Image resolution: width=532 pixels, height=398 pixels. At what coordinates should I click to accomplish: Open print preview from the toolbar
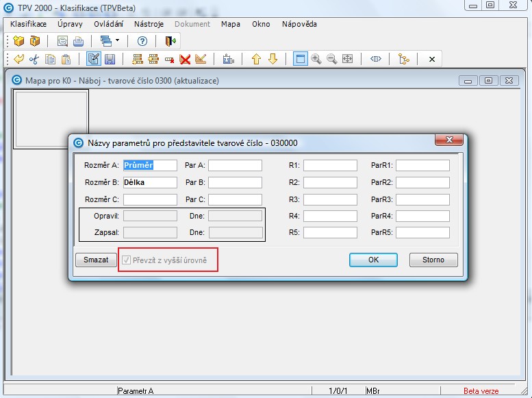click(x=62, y=41)
